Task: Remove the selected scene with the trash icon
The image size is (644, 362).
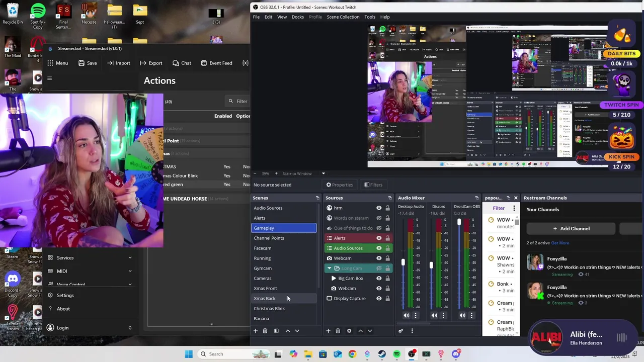Action: click(x=265, y=331)
